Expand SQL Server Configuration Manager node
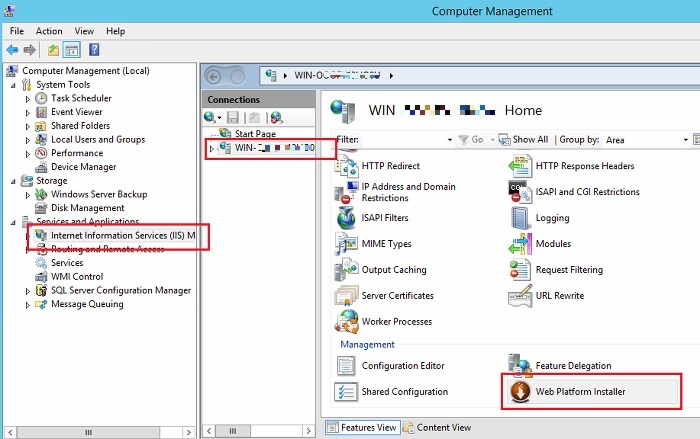Image resolution: width=700 pixels, height=439 pixels. (28, 291)
